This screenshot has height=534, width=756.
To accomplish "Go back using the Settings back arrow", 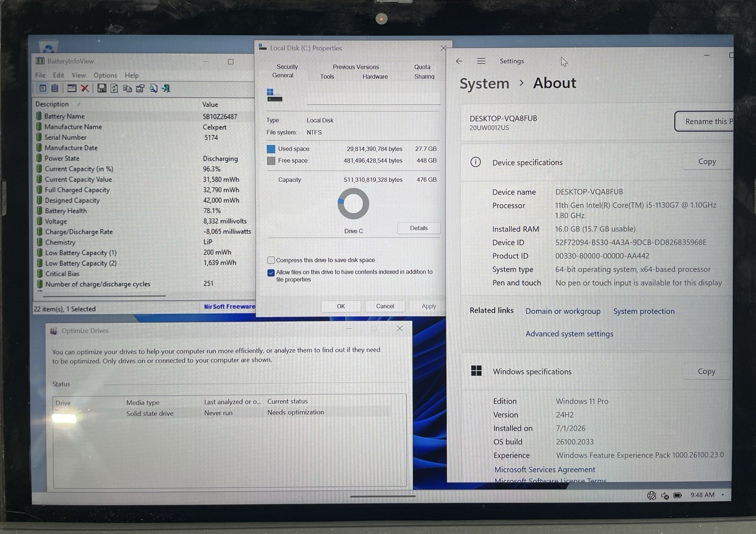I will pos(459,61).
